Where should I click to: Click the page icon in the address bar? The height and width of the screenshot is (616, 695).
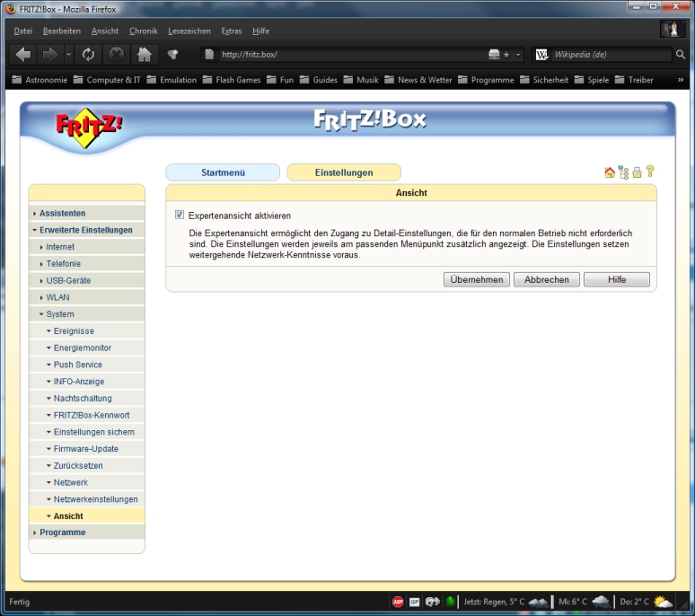point(209,55)
